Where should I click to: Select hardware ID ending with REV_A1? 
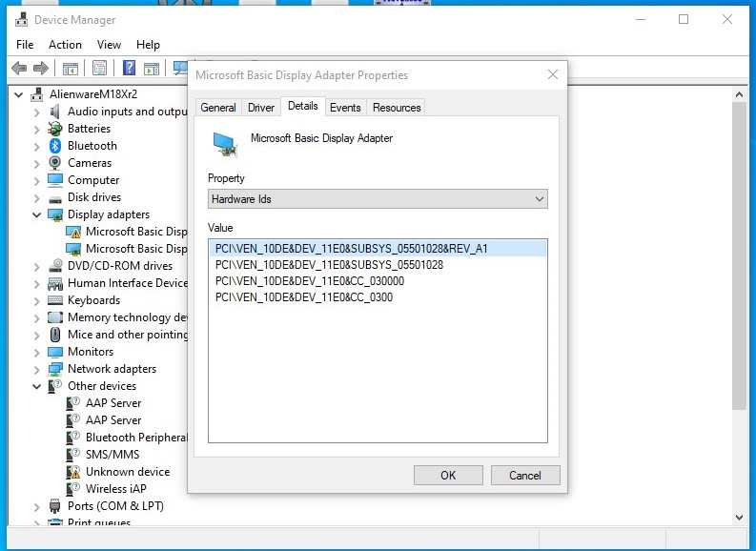[378, 248]
